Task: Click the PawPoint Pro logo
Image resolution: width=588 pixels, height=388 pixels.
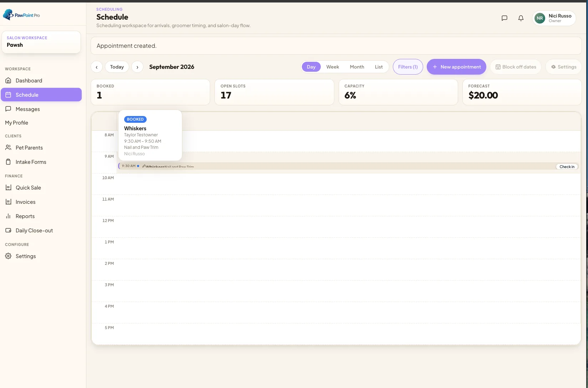Action: pyautogui.click(x=21, y=15)
